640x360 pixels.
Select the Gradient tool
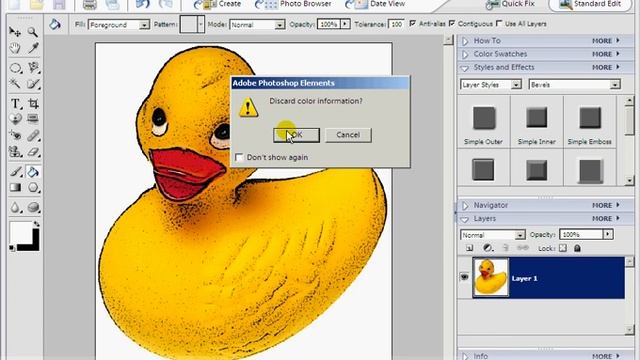[15, 188]
